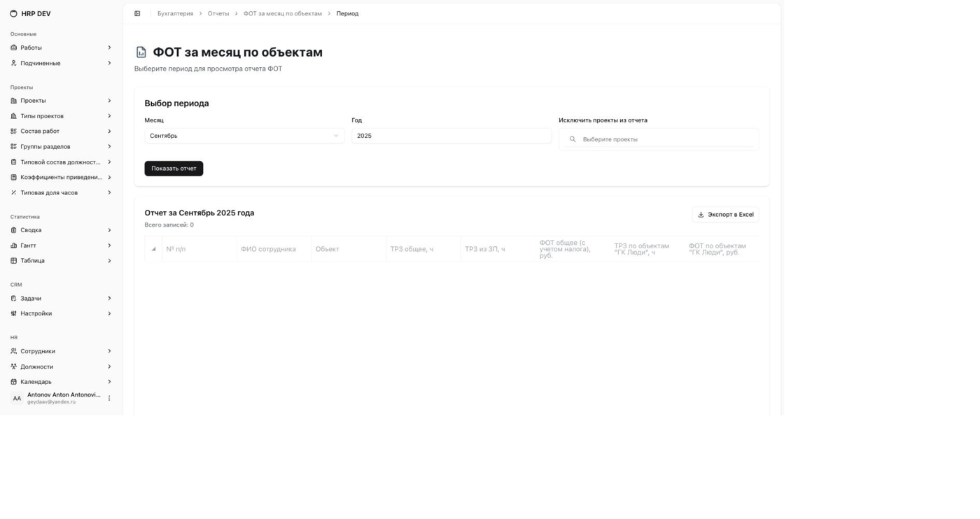Open Сводка menu item
Screen dimensions: 980x519
62,230
